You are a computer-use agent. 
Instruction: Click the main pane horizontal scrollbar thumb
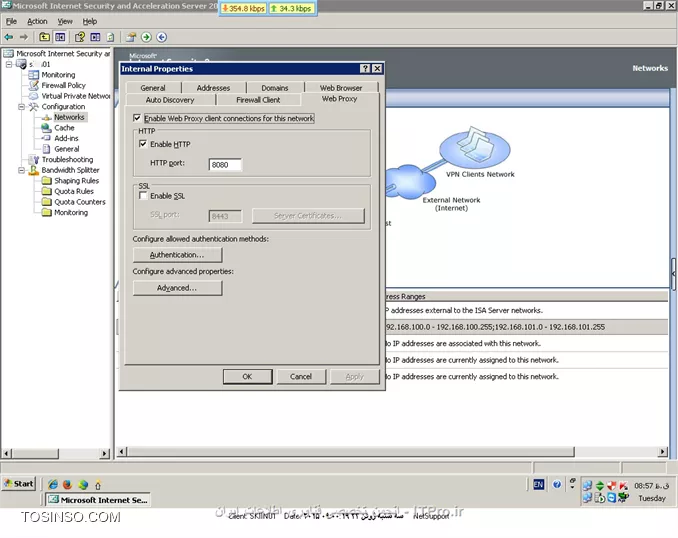pyautogui.click(x=351, y=452)
